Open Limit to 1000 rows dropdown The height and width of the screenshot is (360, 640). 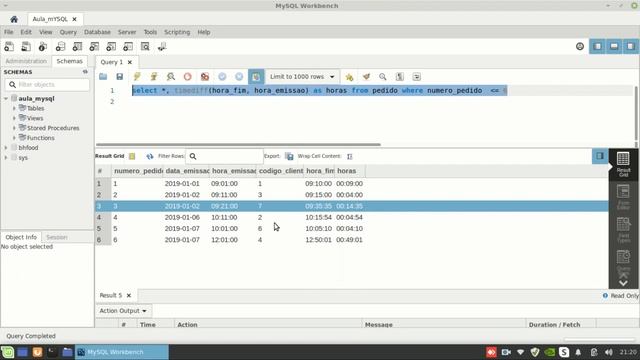pos(302,77)
